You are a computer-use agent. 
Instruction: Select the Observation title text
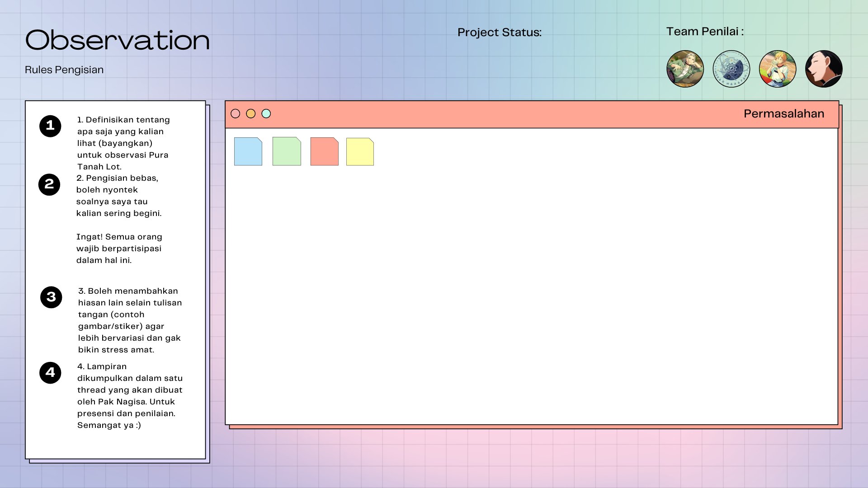(118, 40)
